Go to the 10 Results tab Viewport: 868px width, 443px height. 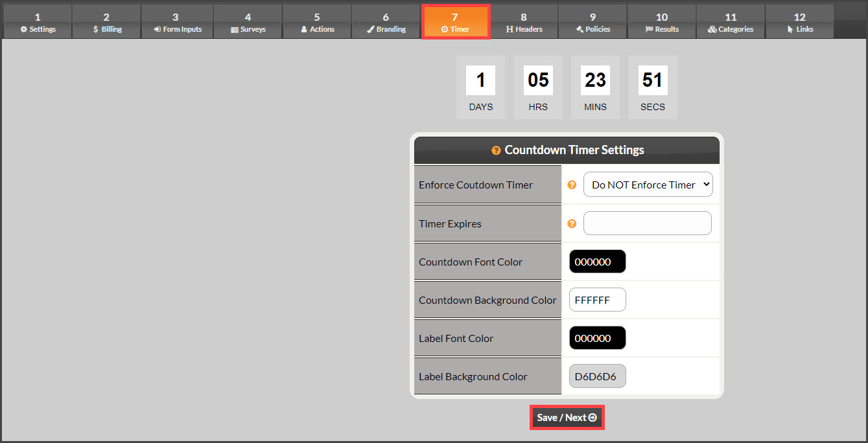click(x=662, y=21)
